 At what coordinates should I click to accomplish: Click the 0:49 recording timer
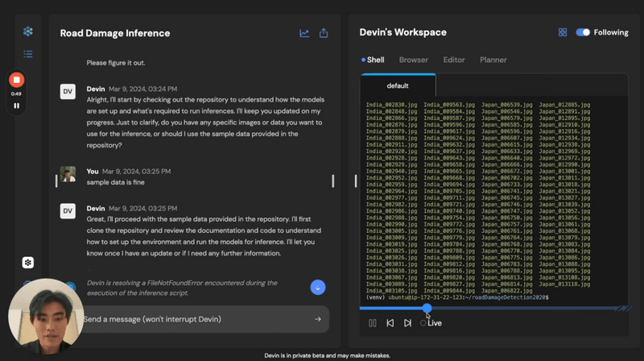(16, 93)
